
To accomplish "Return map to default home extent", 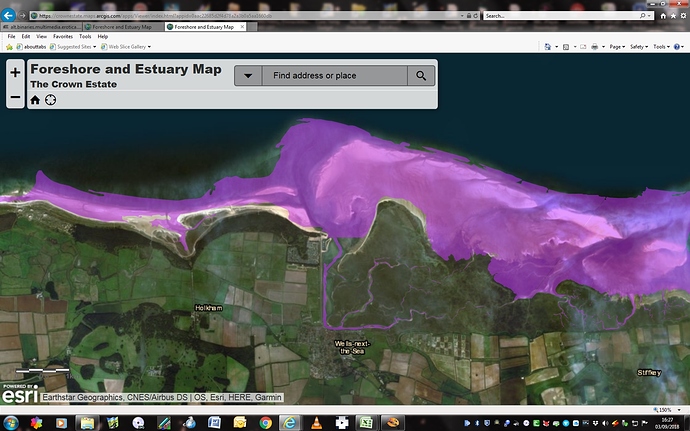I will click(x=35, y=100).
